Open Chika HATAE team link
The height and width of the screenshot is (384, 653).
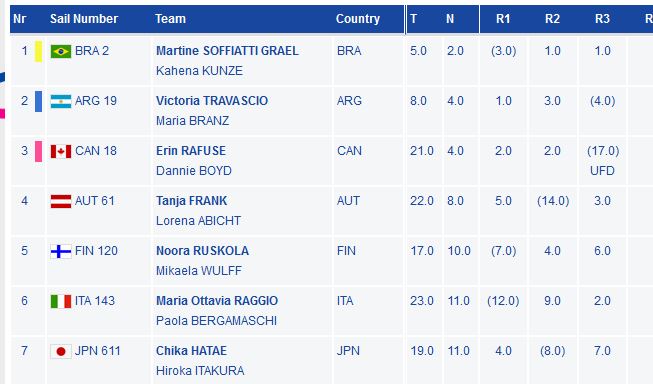[x=192, y=351]
